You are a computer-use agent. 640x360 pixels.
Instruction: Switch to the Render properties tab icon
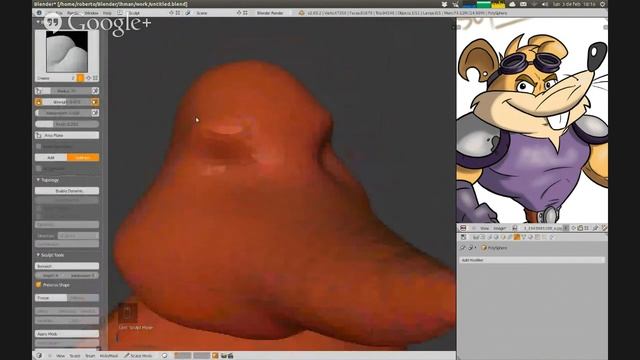[476, 237]
